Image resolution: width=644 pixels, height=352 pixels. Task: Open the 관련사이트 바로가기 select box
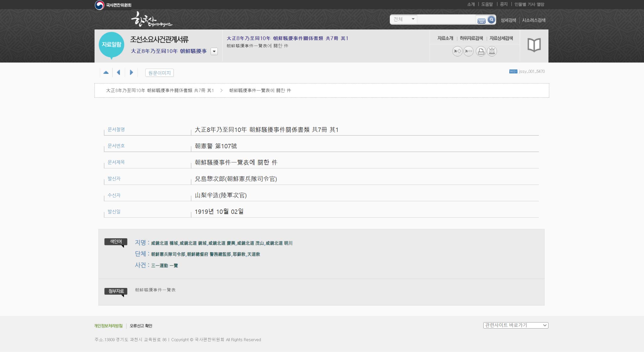coord(516,325)
